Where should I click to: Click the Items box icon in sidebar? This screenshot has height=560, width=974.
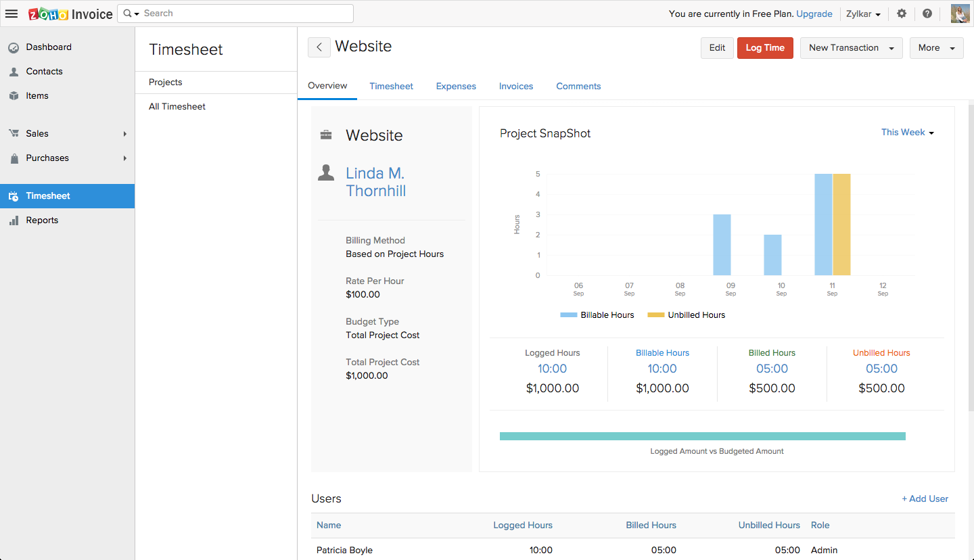(14, 96)
